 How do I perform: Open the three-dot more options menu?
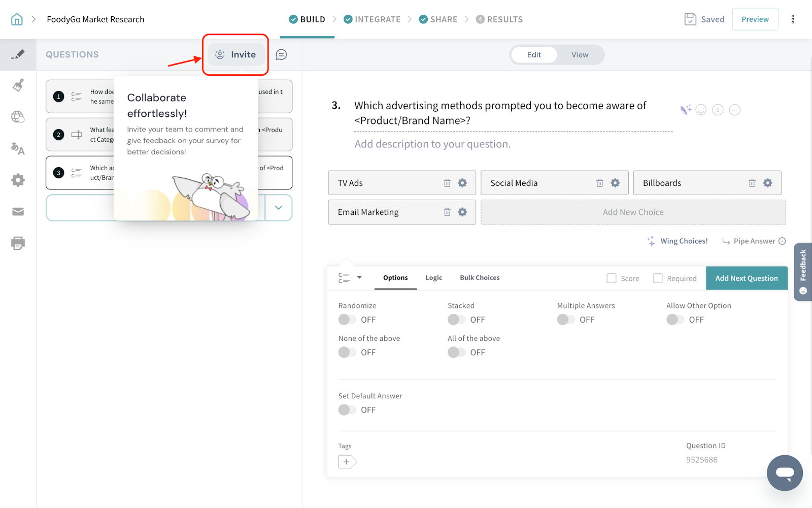click(x=793, y=19)
